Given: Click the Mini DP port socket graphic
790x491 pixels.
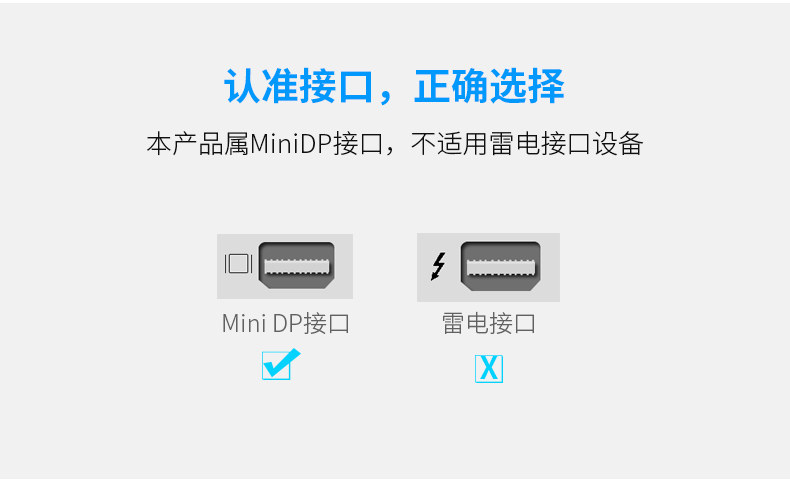Looking at the screenshot, I should pos(296,265).
